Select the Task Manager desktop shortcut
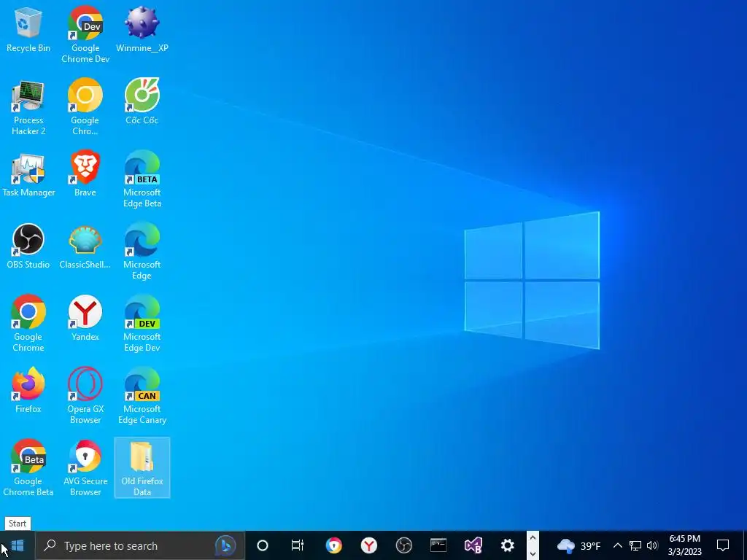This screenshot has width=747, height=560. [x=28, y=174]
